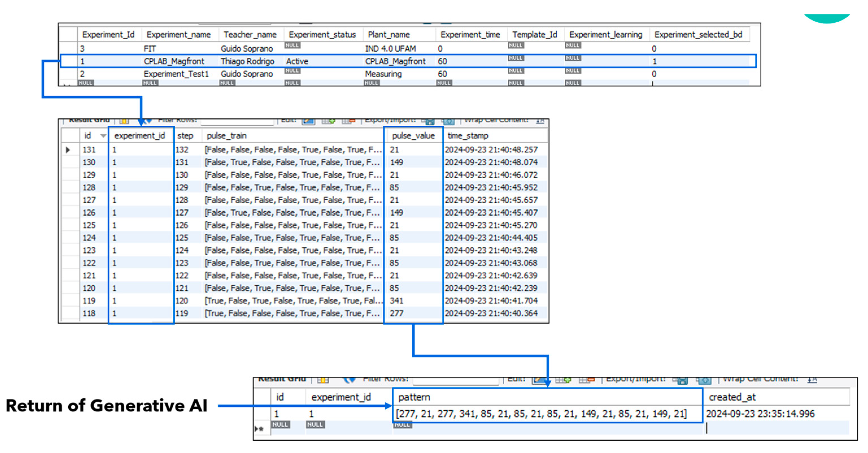The height and width of the screenshot is (453, 868).
Task: Select pulse_train cell of row id 119
Action: (x=293, y=300)
